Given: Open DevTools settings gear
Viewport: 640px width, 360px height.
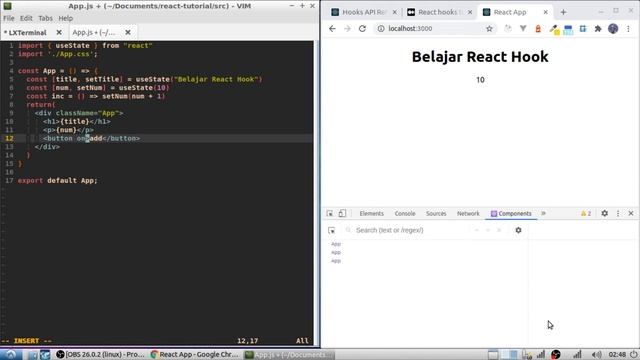Looking at the screenshot, I should click(x=604, y=213).
